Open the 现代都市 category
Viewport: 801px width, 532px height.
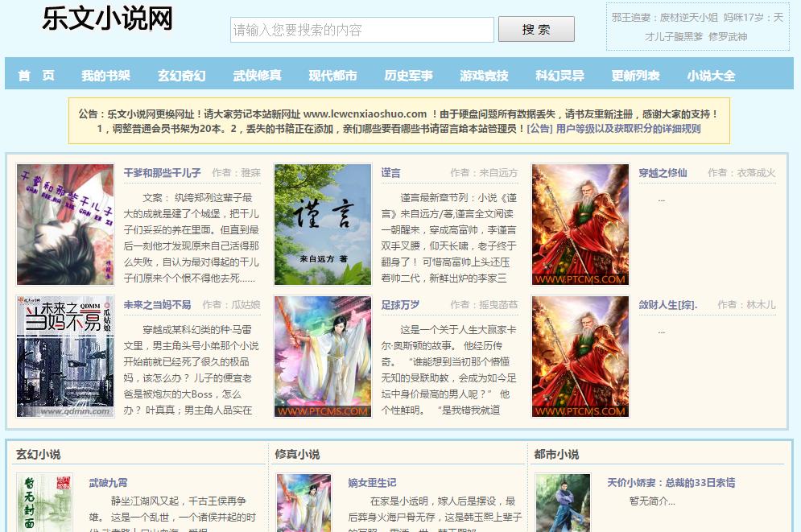(x=330, y=75)
